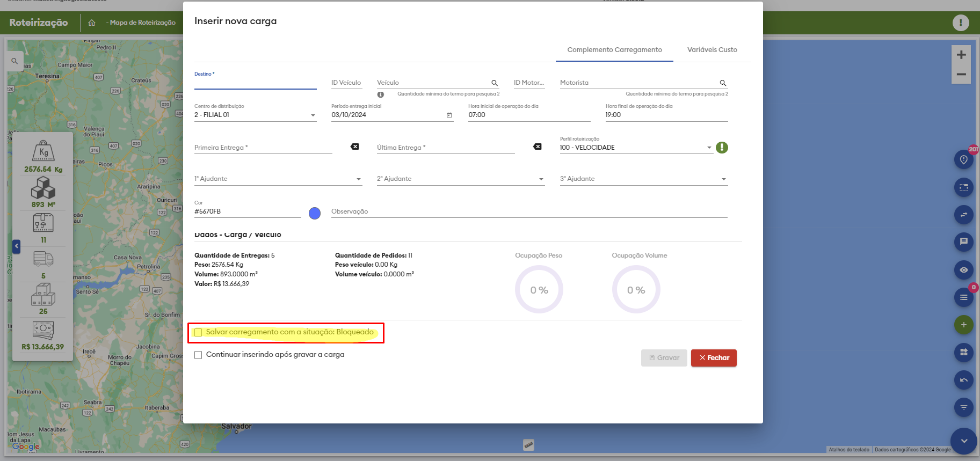Expand the Perfil roteirização dropdown
980x461 pixels.
pos(709,148)
